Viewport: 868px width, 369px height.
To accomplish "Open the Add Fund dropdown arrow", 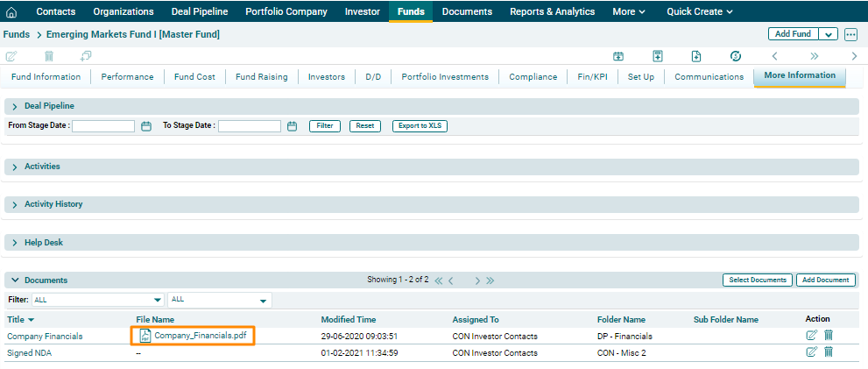I will [829, 34].
